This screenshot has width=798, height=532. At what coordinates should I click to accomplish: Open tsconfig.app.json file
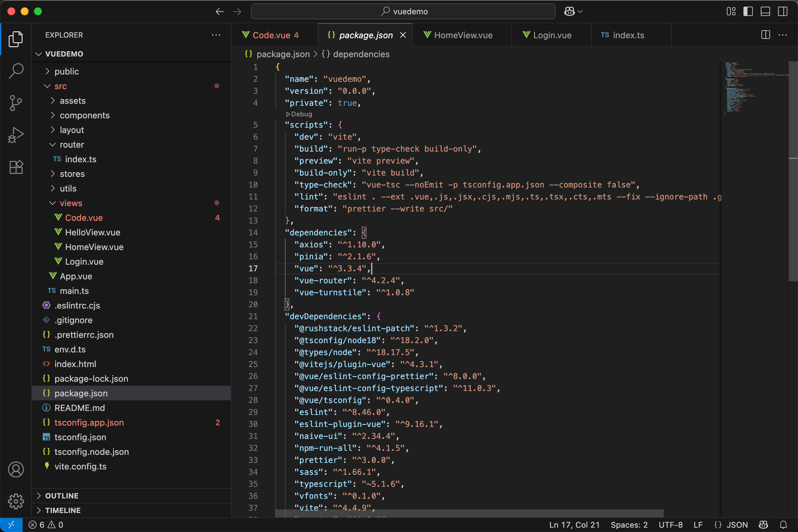132,422
